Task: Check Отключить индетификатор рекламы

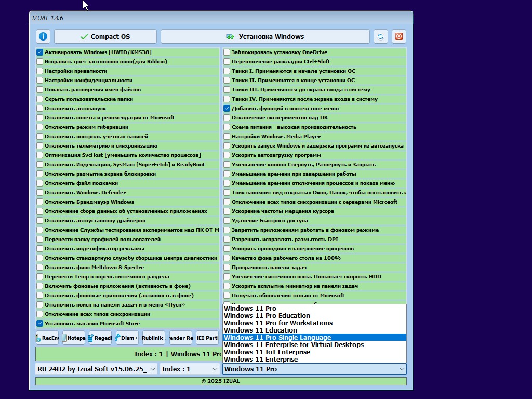Action: 39,249
